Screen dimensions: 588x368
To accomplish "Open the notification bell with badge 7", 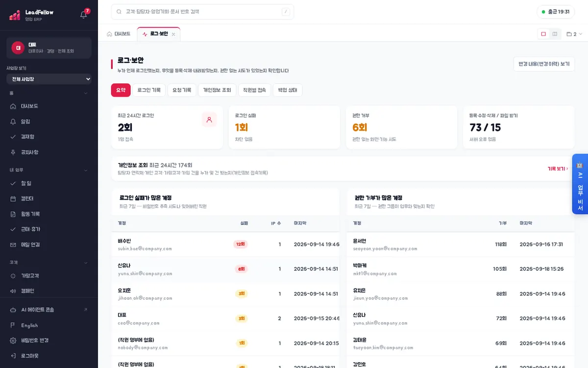I will [x=84, y=15].
